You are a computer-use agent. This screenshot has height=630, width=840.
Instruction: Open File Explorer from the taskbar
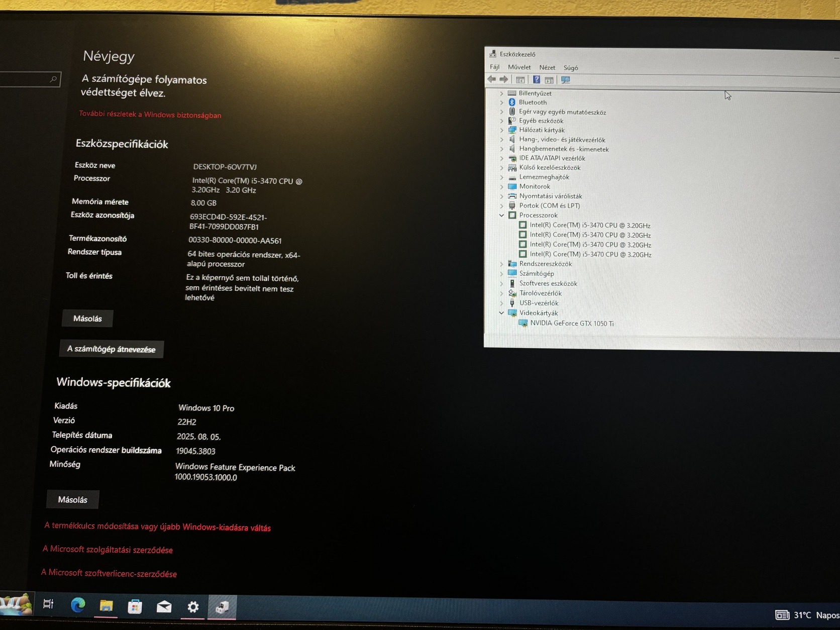click(x=106, y=606)
